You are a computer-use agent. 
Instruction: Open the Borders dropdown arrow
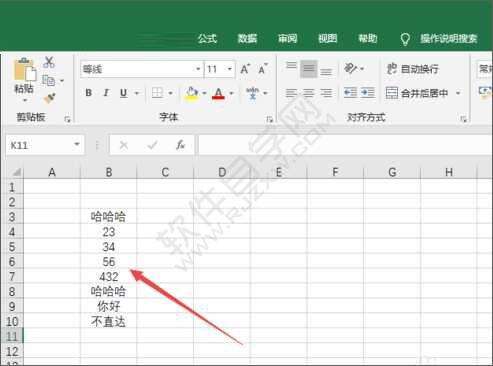pyautogui.click(x=170, y=93)
